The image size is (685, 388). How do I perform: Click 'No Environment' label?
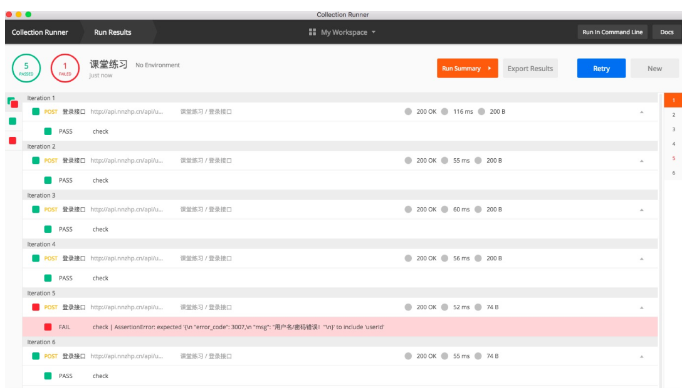point(157,65)
